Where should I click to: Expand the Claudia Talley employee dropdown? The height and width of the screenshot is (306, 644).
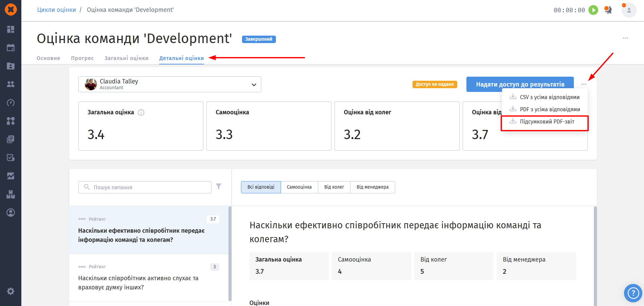tap(170, 84)
